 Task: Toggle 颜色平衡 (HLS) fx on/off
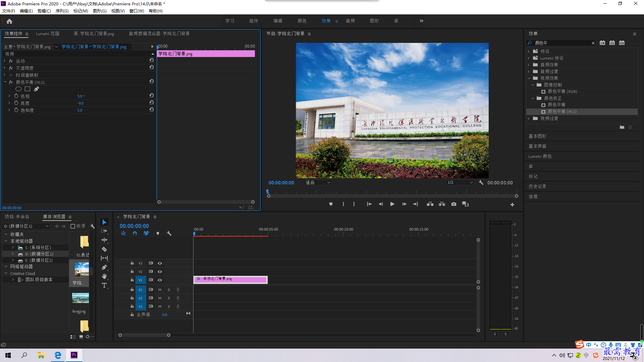[11, 82]
